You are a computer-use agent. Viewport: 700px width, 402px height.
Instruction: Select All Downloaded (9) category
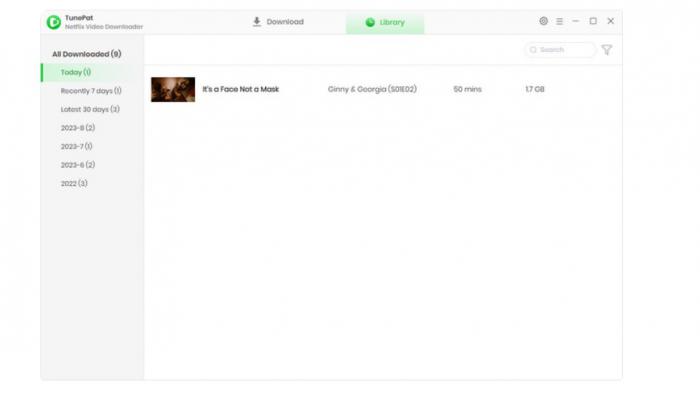[x=87, y=54]
